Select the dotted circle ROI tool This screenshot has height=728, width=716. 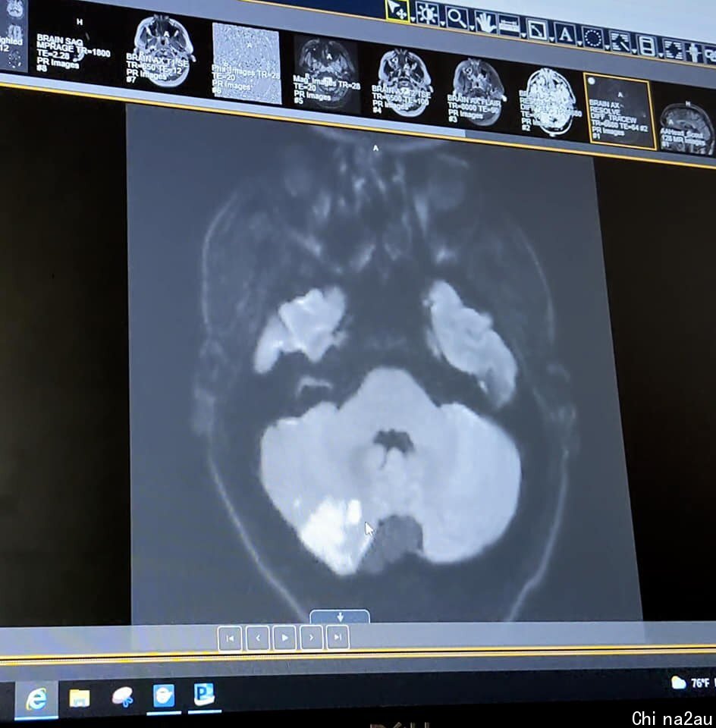(593, 38)
